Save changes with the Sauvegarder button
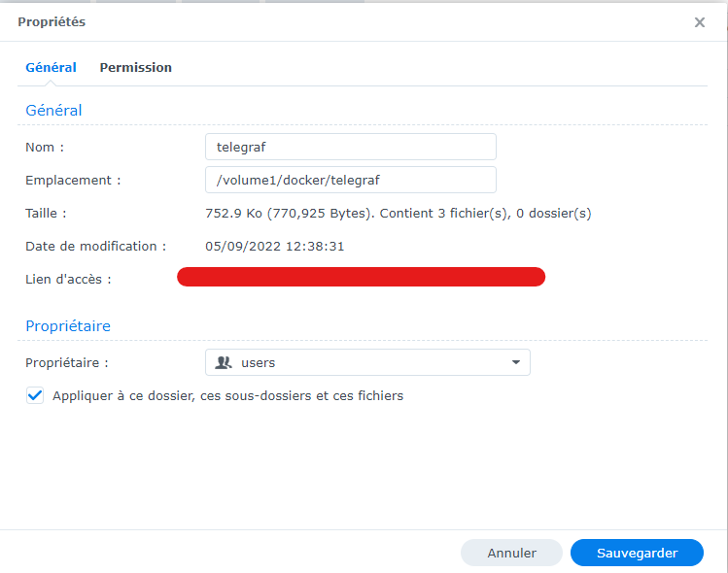Viewport: 728px width, 573px height. (637, 553)
